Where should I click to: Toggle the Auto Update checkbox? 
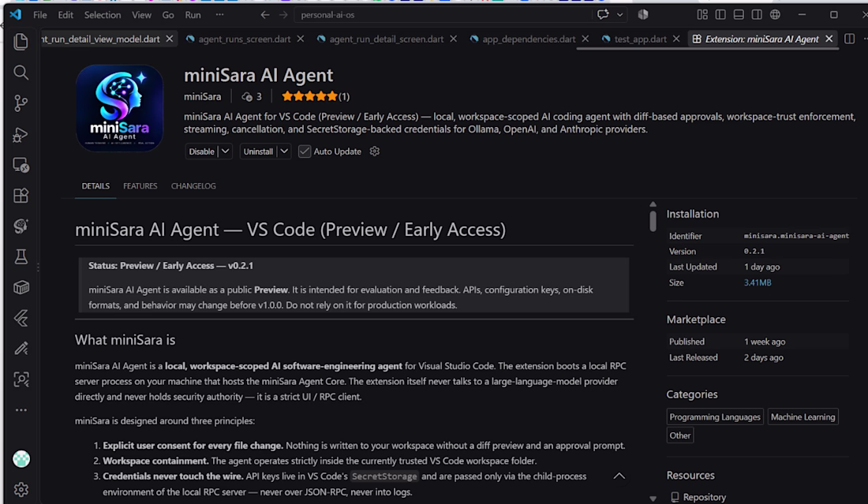[305, 151]
